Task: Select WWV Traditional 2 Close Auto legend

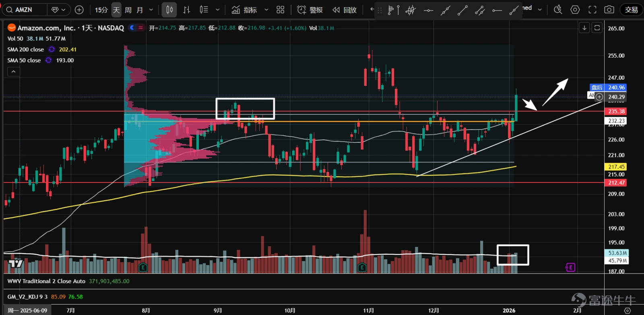Action: coord(46,281)
